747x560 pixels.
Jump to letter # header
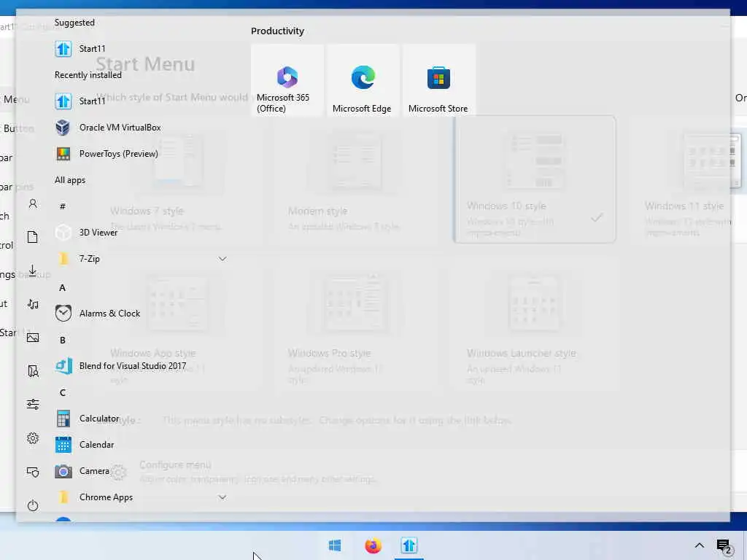[63, 206]
